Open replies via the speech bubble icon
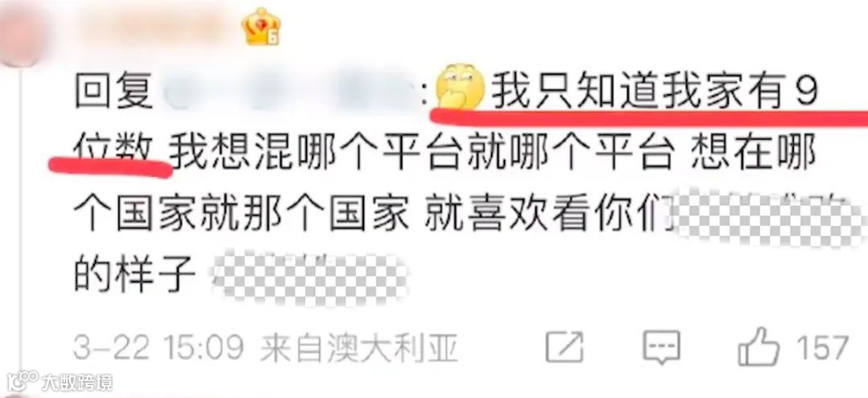This screenshot has width=868, height=398. point(661,347)
